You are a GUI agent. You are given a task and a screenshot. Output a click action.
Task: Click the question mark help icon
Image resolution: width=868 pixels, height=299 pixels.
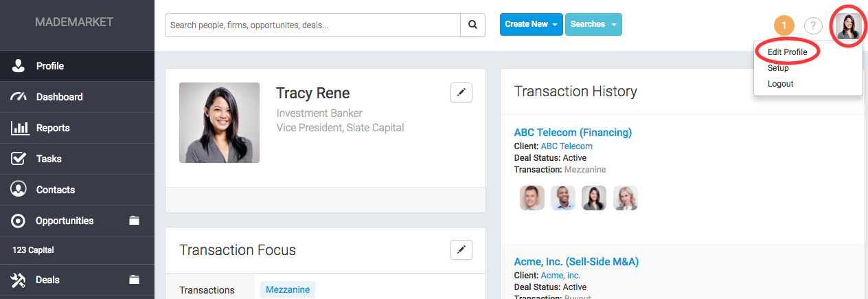[x=813, y=26]
